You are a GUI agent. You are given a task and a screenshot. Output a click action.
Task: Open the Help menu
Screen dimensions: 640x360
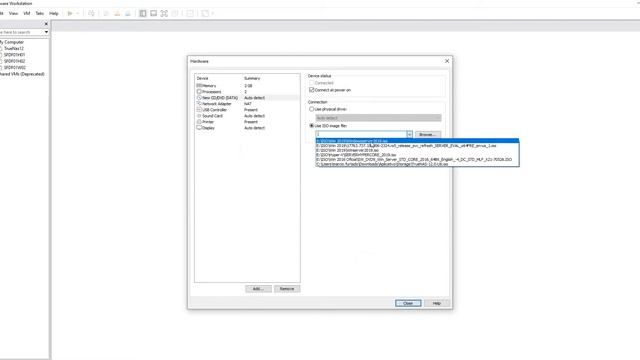(53, 13)
